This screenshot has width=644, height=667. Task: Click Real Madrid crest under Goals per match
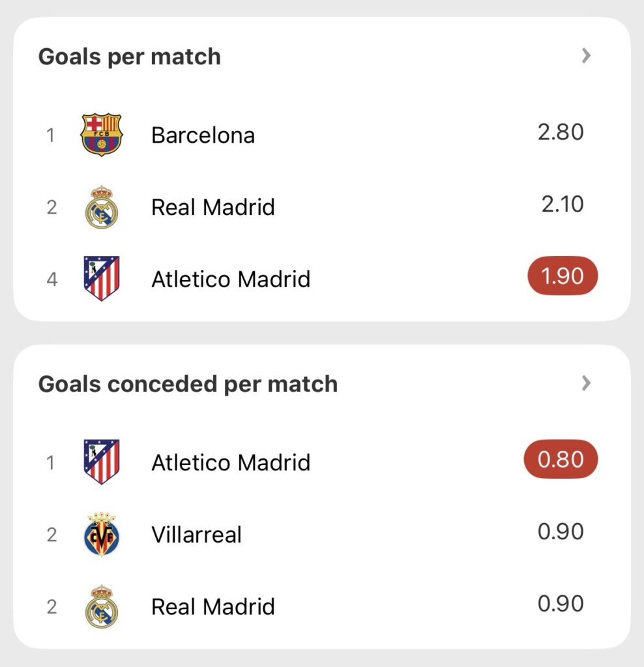[x=101, y=207]
